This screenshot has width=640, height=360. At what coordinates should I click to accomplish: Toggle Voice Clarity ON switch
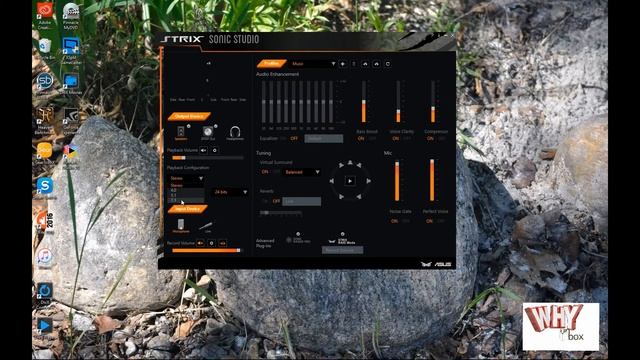pos(396,139)
